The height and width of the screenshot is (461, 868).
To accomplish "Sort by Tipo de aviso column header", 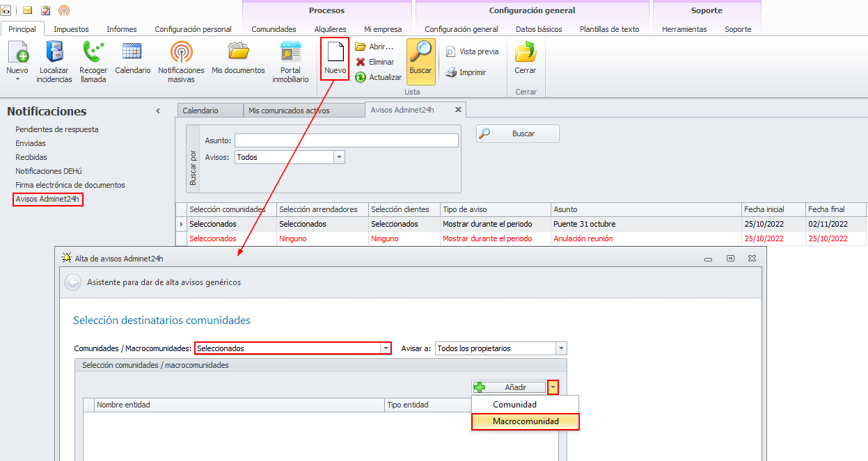I will (x=495, y=209).
